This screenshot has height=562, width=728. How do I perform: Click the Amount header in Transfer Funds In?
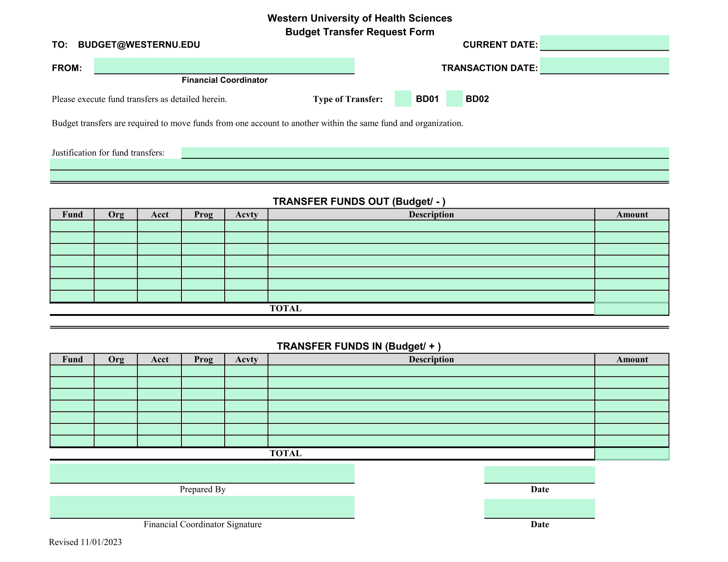(632, 359)
